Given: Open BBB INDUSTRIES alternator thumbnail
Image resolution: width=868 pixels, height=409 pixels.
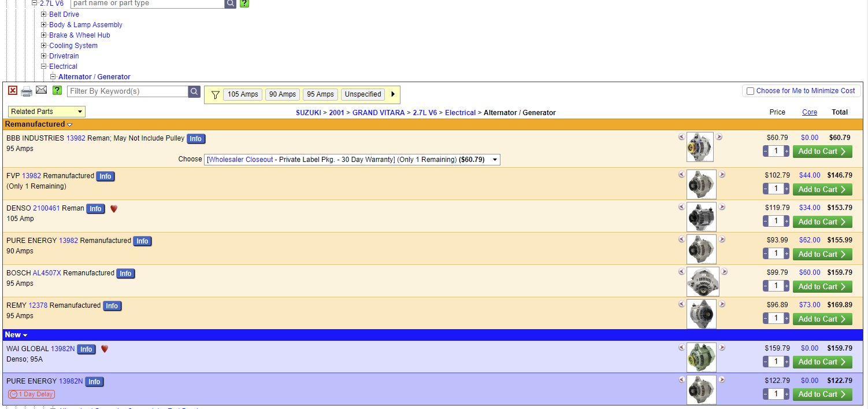Looking at the screenshot, I should pyautogui.click(x=700, y=147).
